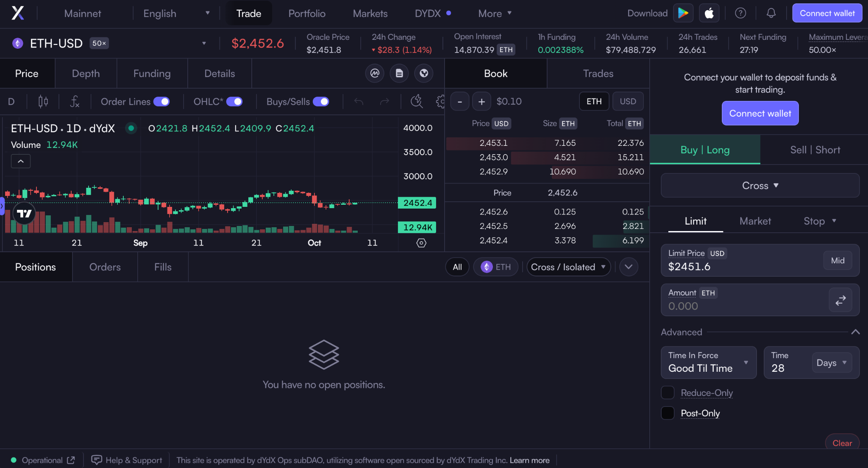This screenshot has height=468, width=868.
Task: Click the Clear button
Action: point(842,443)
